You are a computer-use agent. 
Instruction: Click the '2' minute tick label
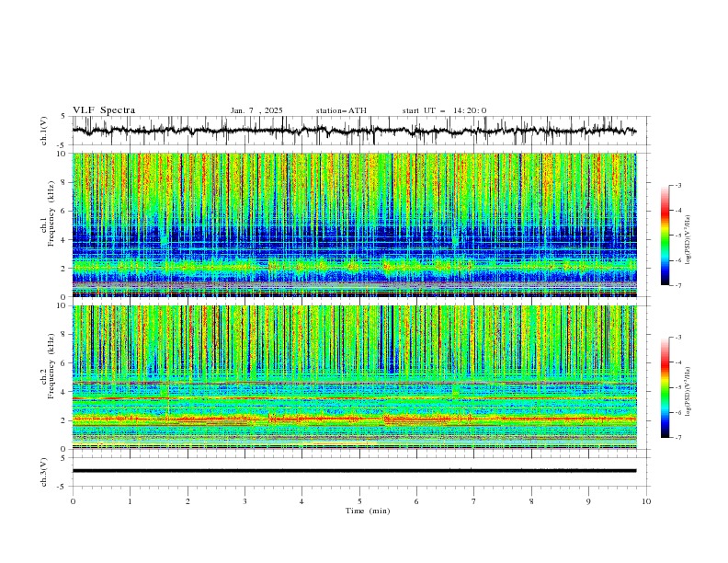pyautogui.click(x=188, y=501)
